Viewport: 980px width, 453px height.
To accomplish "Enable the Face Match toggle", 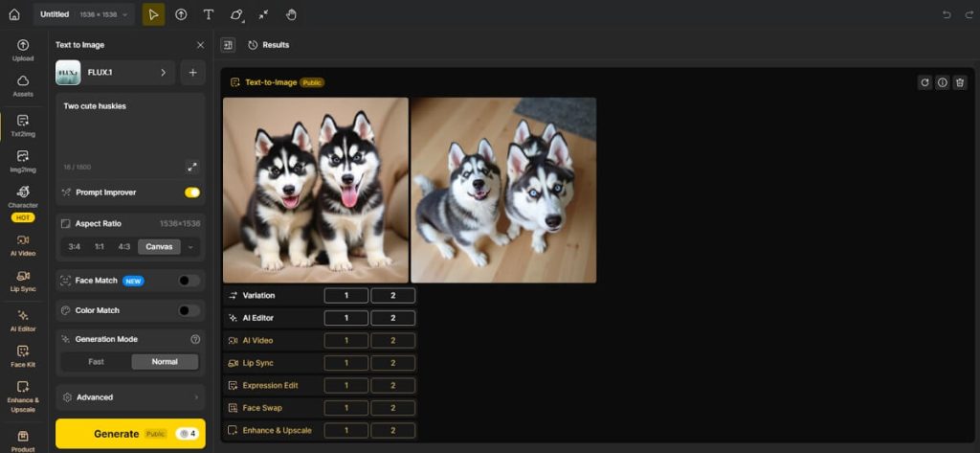I will [x=189, y=281].
